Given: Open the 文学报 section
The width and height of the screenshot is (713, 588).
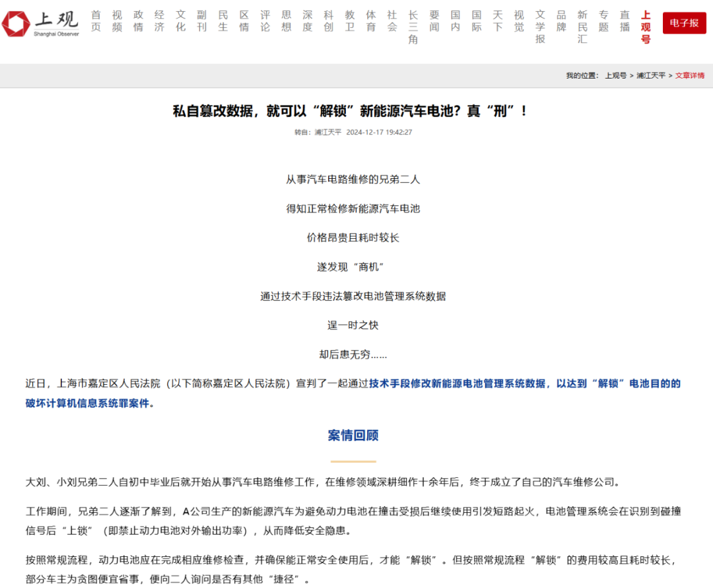Looking at the screenshot, I should (x=540, y=27).
